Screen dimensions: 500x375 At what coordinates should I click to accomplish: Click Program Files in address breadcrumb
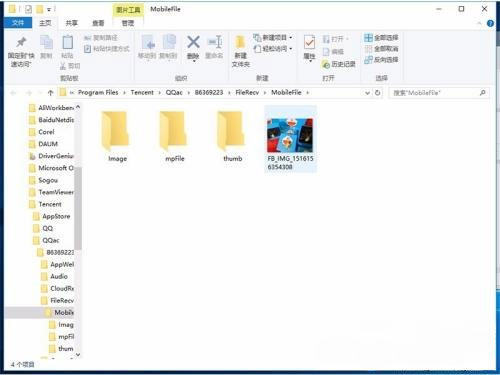tap(98, 92)
